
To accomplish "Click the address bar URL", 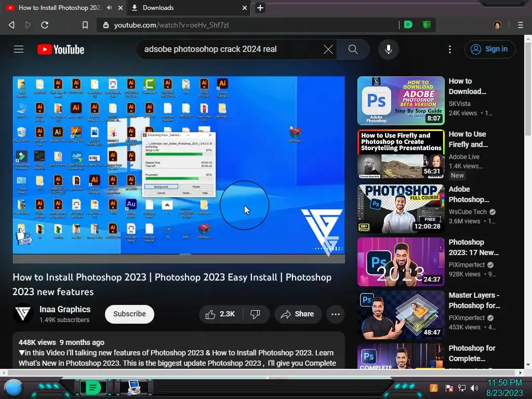I will point(171,25).
